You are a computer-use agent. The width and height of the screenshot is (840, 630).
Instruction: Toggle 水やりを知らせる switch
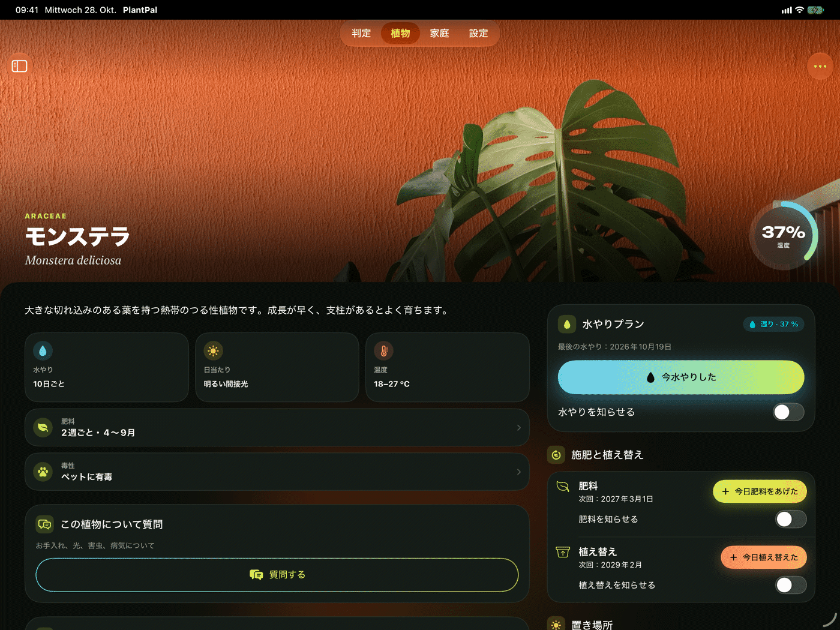(788, 412)
